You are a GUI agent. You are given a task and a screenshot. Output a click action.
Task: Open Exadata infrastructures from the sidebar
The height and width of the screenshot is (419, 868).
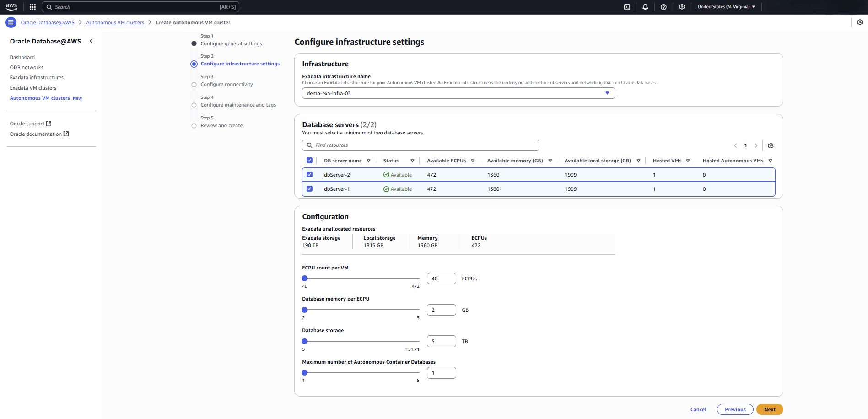[36, 77]
